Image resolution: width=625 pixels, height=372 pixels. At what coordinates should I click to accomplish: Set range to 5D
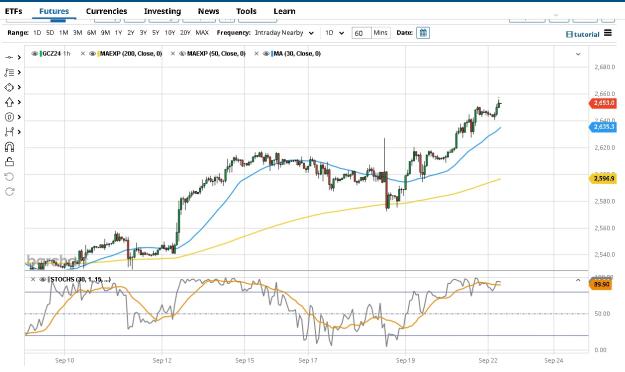click(50, 33)
